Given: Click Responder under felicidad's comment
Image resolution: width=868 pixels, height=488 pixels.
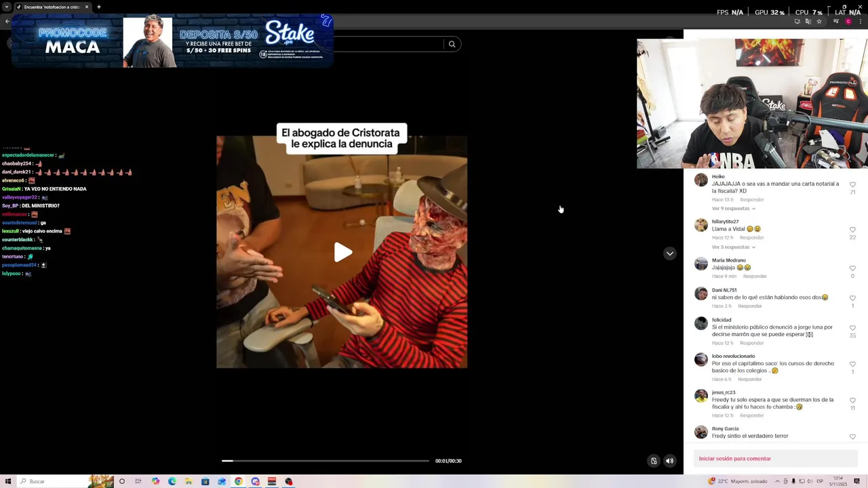Looking at the screenshot, I should click(x=752, y=343).
